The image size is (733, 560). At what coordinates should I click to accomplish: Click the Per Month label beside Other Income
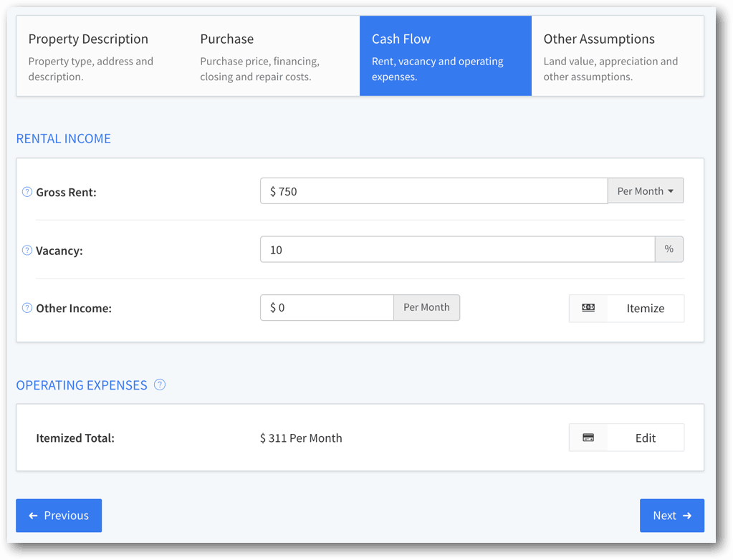[426, 307]
